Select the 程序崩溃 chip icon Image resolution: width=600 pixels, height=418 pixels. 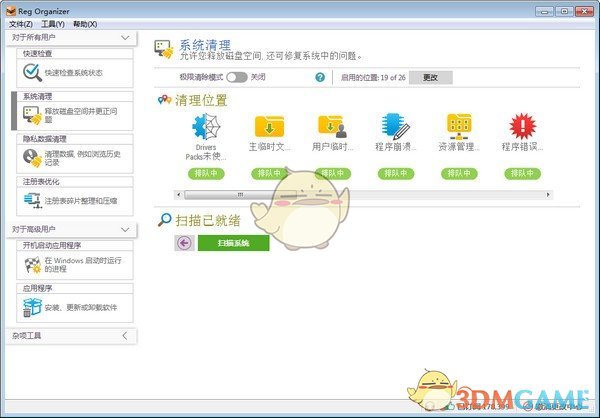(396, 126)
